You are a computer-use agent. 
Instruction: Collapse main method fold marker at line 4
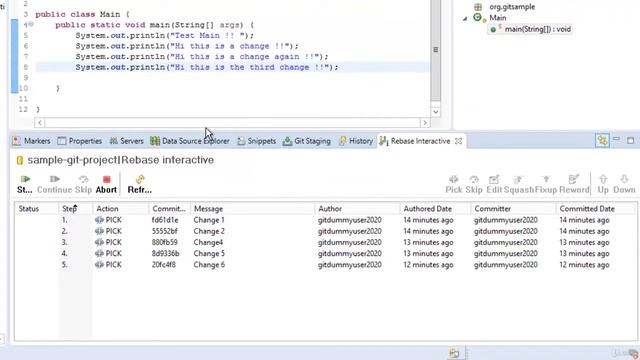tap(31, 24)
